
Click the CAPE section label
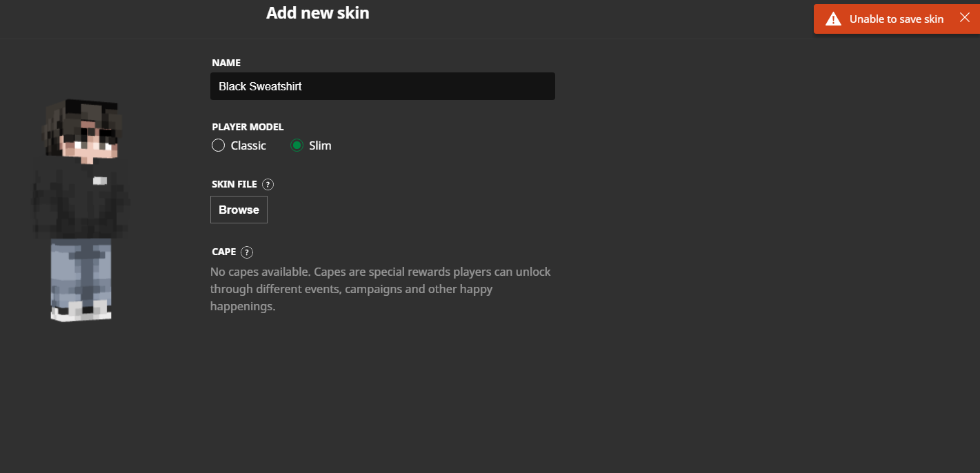(x=224, y=252)
